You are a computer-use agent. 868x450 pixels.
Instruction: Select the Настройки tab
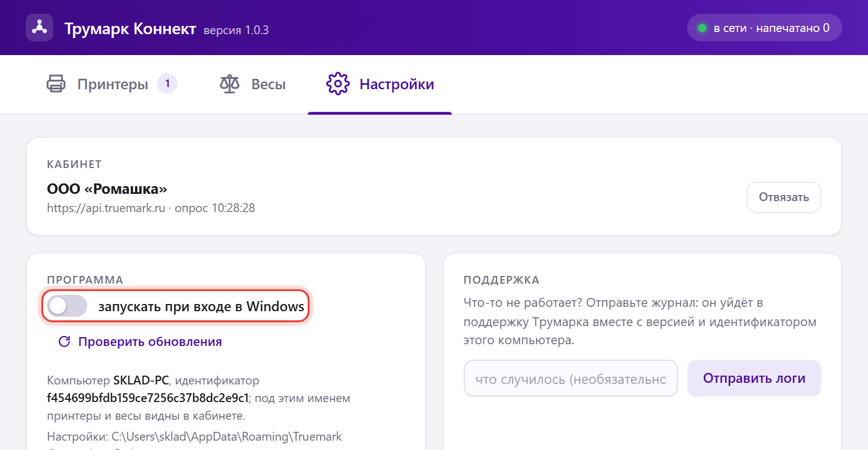click(x=380, y=84)
